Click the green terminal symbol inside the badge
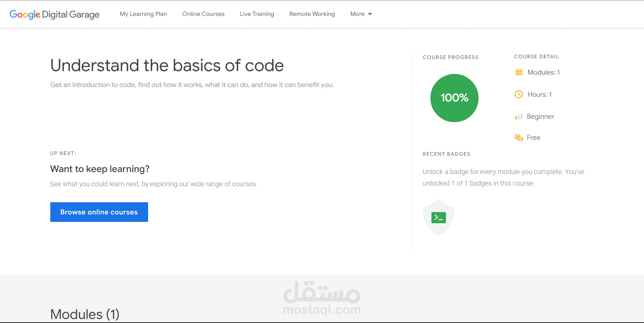This screenshot has height=323, width=644. point(439,217)
